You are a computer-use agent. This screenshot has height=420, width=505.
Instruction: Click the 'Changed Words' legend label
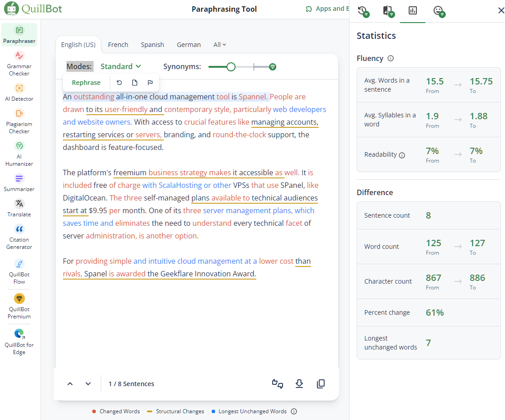(119, 411)
